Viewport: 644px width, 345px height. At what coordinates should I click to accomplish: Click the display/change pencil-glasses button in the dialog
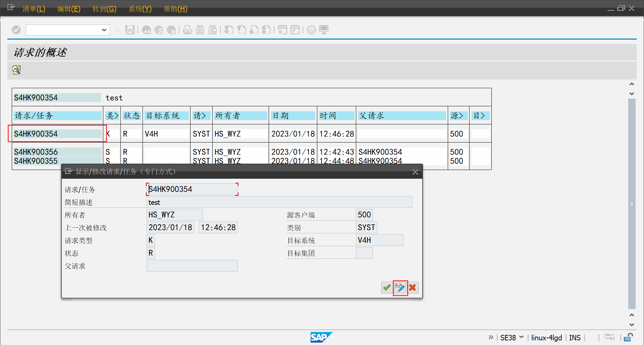click(x=400, y=287)
